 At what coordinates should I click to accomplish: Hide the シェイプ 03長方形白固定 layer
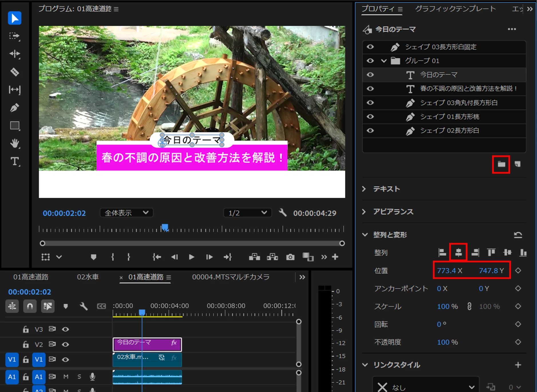point(370,47)
